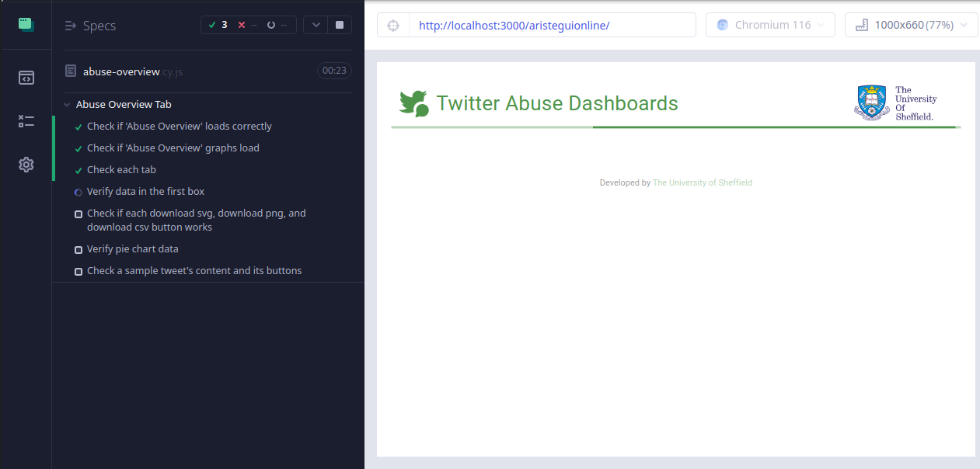Click the selector playground crosshair icon
Screen dimensions: 980x469
[393, 25]
